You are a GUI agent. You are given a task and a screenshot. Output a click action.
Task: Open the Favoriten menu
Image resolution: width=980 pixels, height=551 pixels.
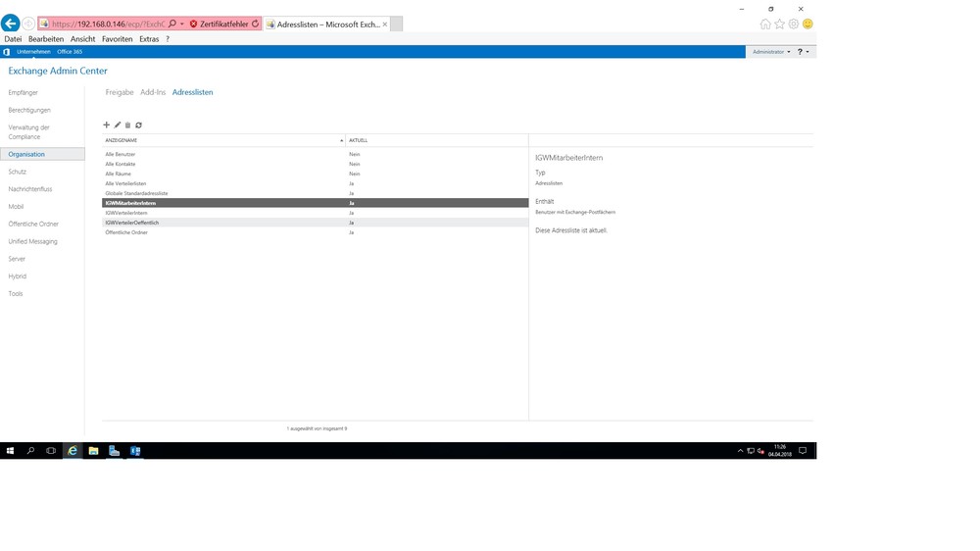[x=117, y=39]
